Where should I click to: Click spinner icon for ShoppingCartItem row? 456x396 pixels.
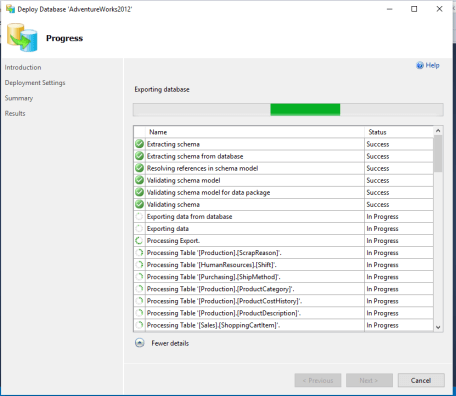tap(139, 325)
